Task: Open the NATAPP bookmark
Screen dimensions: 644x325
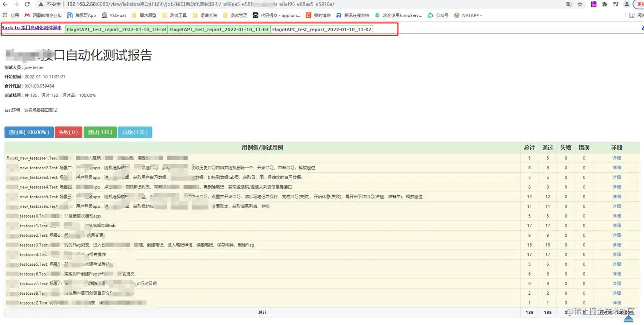Action: (x=468, y=15)
